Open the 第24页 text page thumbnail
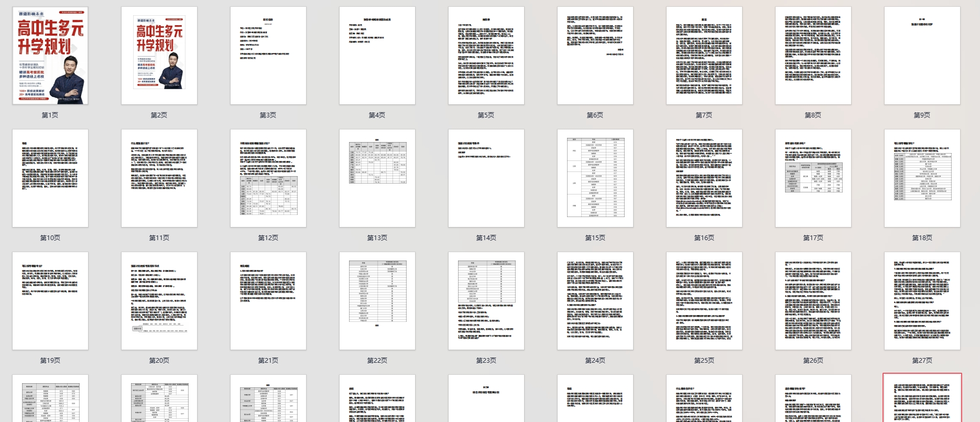980x422 pixels. (x=595, y=301)
